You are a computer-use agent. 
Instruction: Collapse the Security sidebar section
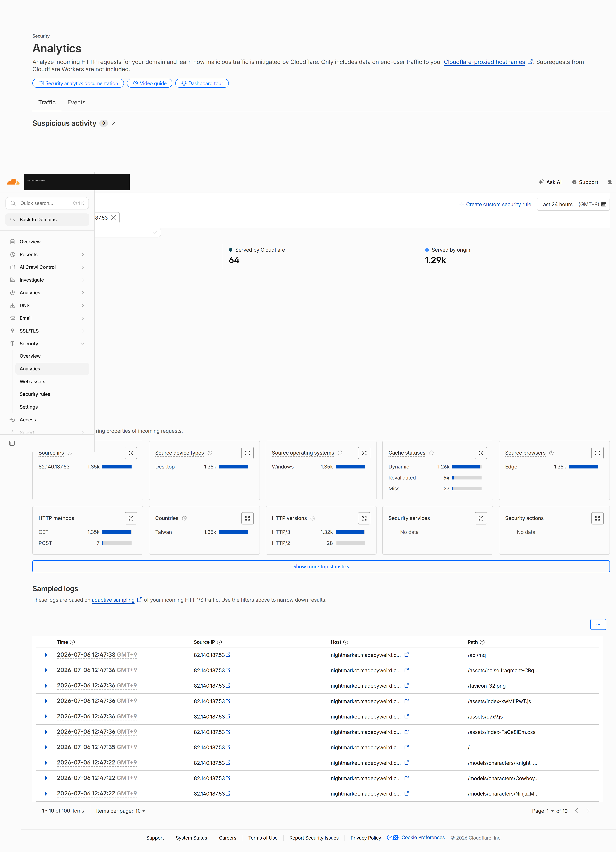pos(83,344)
